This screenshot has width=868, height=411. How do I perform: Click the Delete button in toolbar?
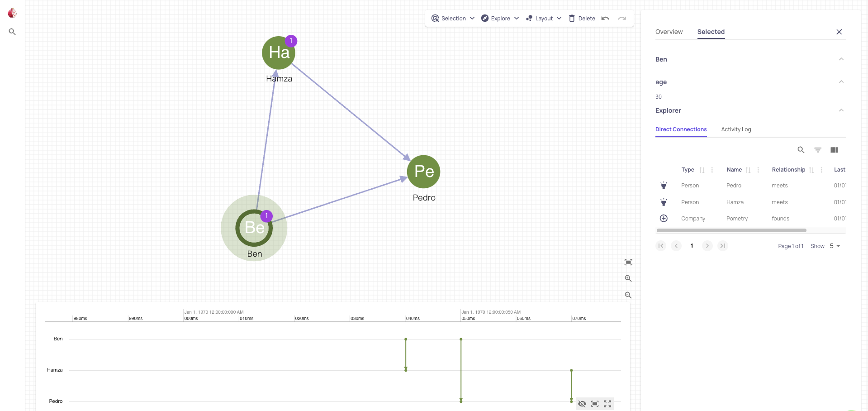pos(582,19)
